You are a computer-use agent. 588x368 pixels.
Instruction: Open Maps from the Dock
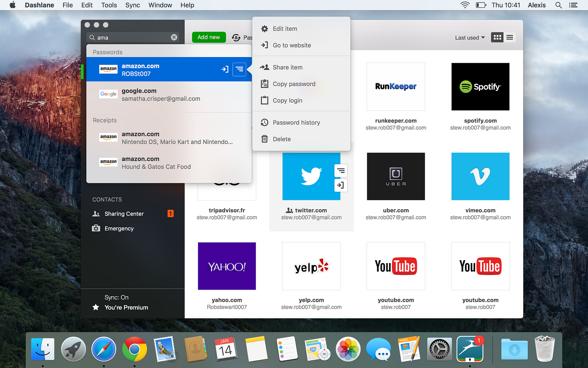[318, 349]
